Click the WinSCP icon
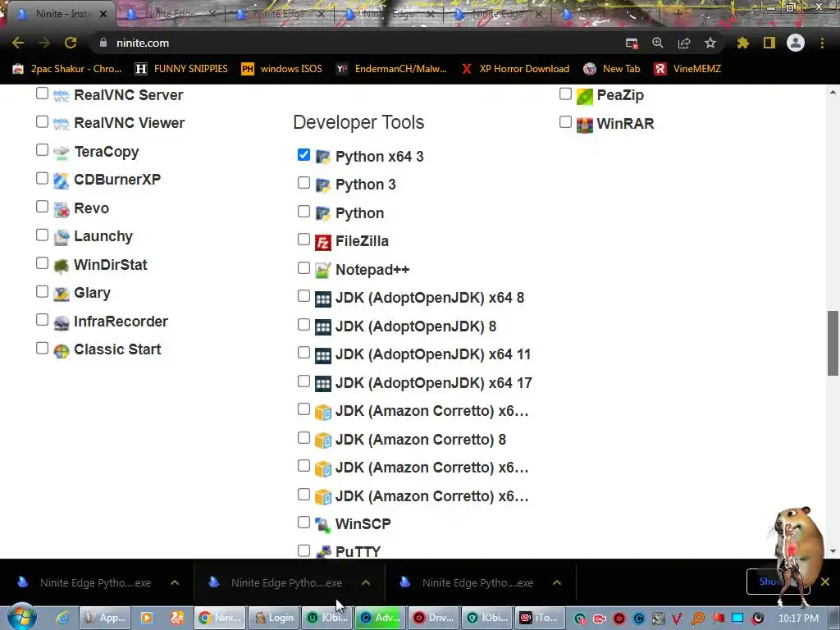840x630 pixels. pos(322,525)
